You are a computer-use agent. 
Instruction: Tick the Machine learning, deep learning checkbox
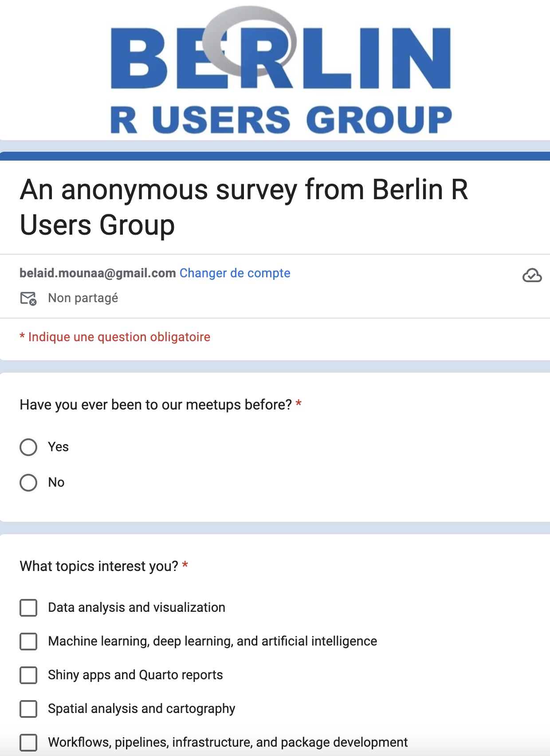click(28, 642)
